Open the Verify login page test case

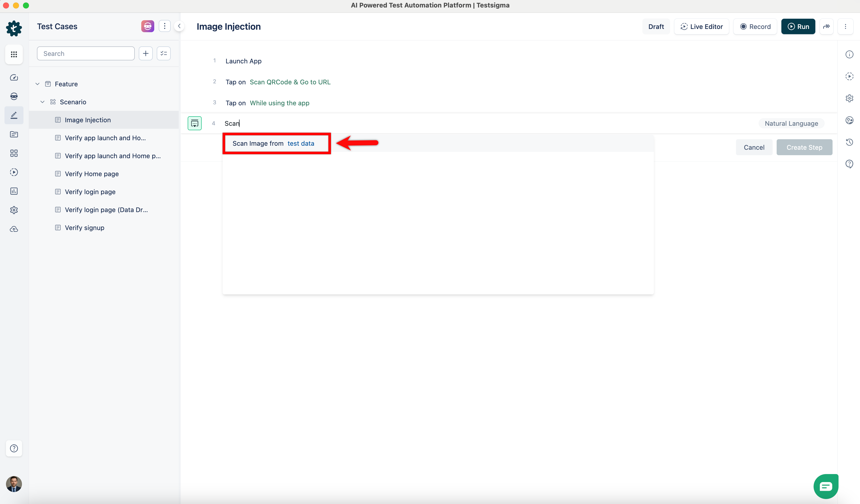tap(90, 192)
